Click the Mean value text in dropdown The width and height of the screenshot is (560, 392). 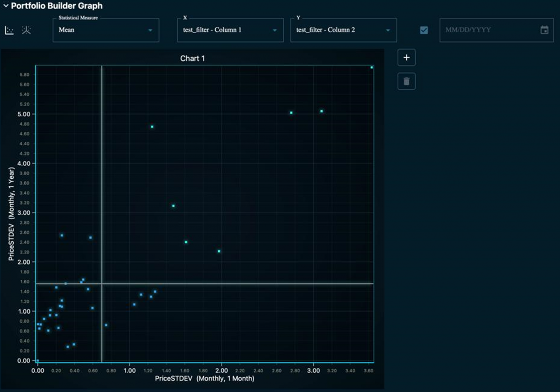pyautogui.click(x=66, y=30)
